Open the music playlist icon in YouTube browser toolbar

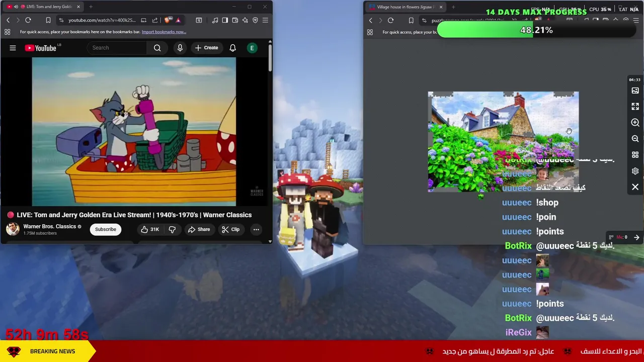coord(215,20)
